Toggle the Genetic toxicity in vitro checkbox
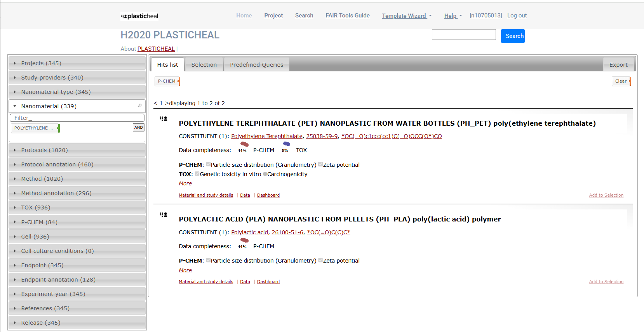The image size is (644, 332). click(x=197, y=174)
